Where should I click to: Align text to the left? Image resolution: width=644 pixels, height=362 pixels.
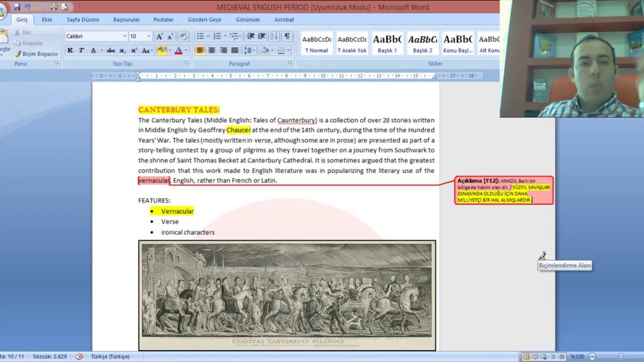[x=200, y=50]
